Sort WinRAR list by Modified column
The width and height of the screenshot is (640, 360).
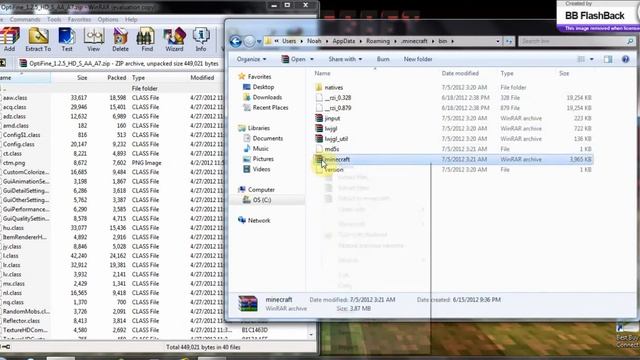tap(202, 78)
